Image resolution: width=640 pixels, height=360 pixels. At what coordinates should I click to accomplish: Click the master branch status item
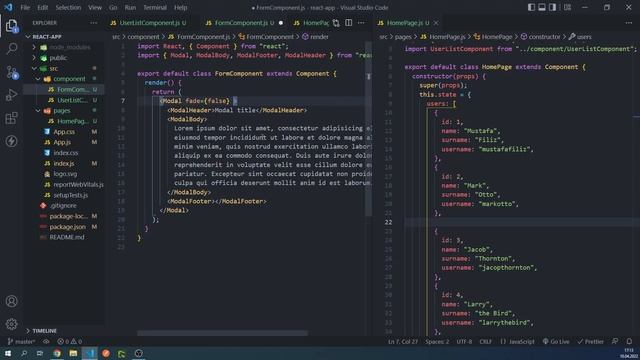(21, 342)
